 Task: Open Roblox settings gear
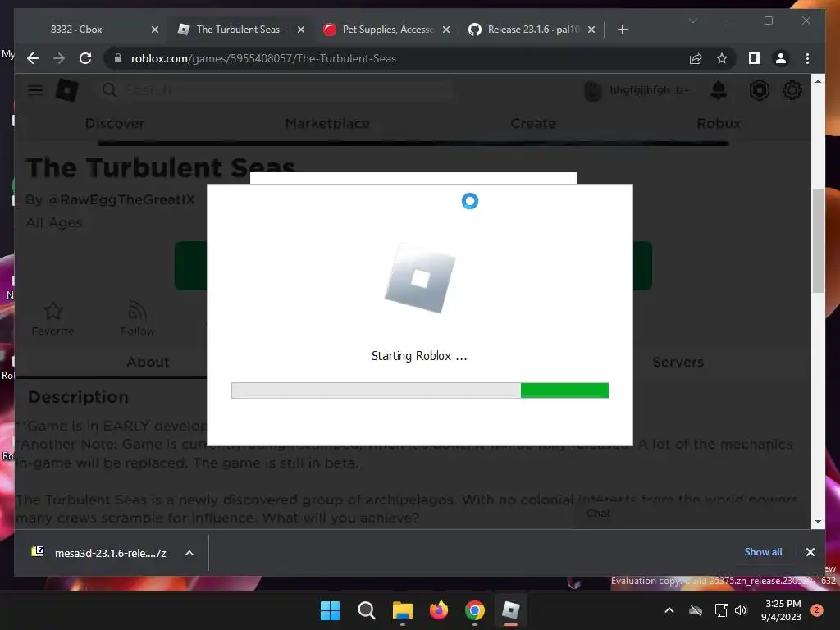[792, 90]
